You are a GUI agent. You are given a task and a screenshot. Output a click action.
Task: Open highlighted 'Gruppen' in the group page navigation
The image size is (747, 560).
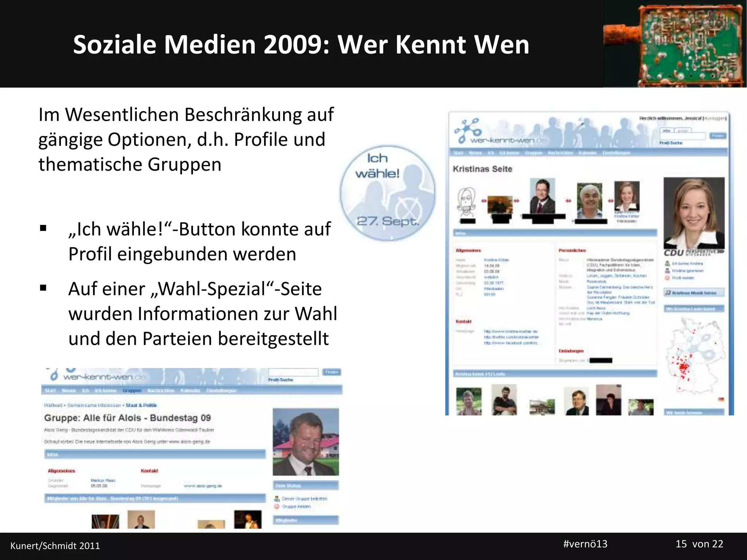pyautogui.click(x=132, y=390)
